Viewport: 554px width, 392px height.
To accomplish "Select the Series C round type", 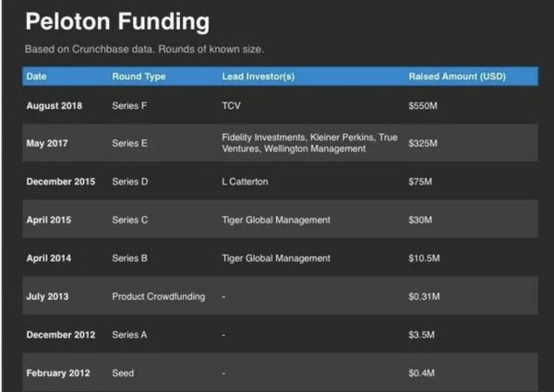I will pyautogui.click(x=130, y=220).
